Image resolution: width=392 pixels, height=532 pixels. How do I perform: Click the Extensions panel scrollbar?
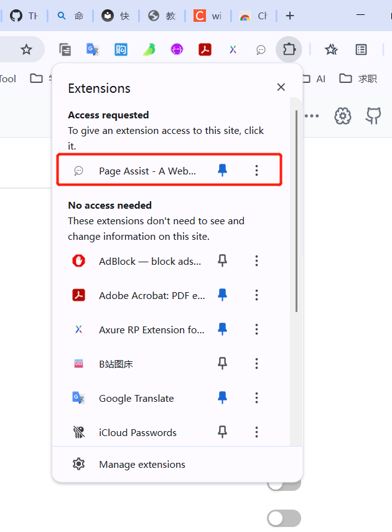297,212
